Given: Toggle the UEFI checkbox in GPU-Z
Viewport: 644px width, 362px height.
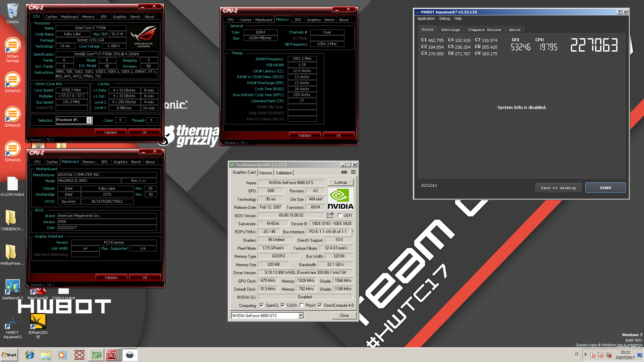Looking at the screenshot, I should [340, 216].
